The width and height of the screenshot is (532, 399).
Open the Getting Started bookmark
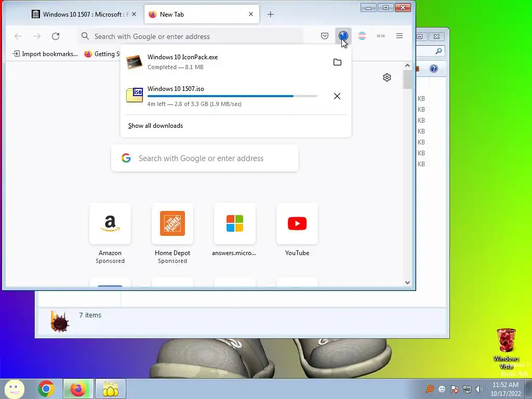pyautogui.click(x=102, y=54)
